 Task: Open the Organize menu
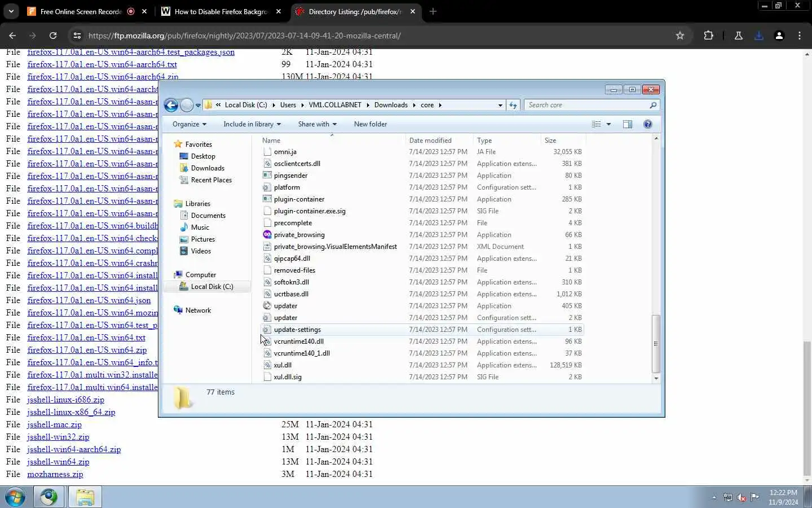189,124
